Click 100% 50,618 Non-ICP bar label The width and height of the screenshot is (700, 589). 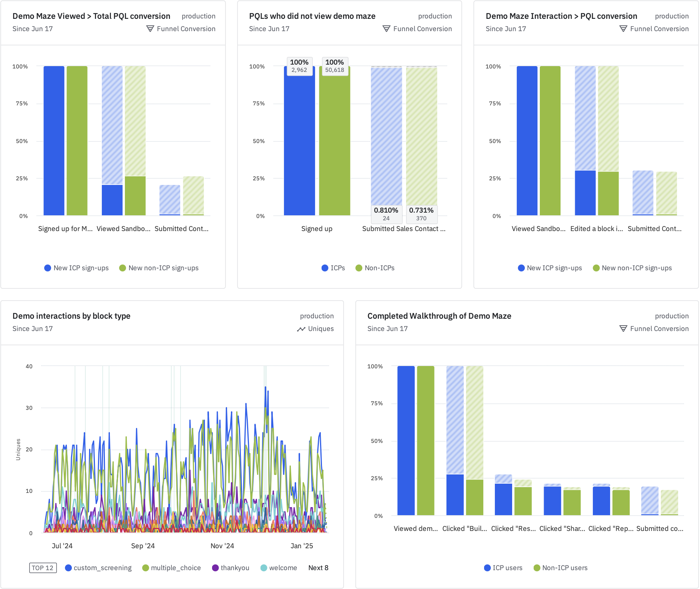335,66
